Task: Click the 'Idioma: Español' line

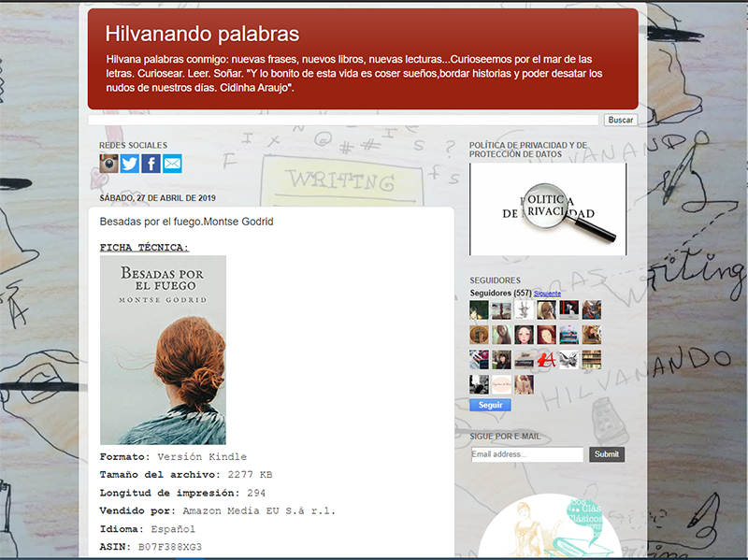Action: pyautogui.click(x=148, y=529)
